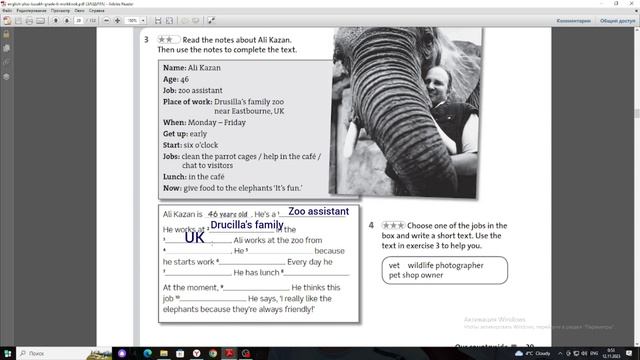This screenshot has width=640, height=360.
Task: Click the weather Cloudy widget in tray
Action: point(533,353)
